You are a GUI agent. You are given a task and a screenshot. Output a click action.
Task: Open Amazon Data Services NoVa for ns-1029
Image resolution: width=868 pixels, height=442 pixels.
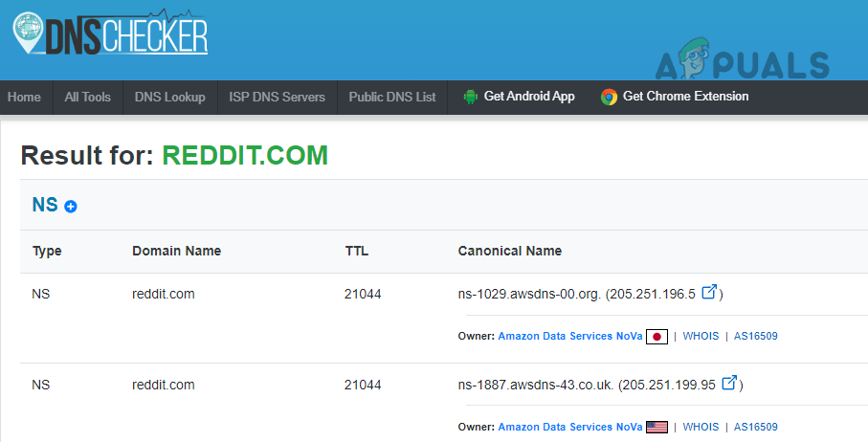point(570,336)
